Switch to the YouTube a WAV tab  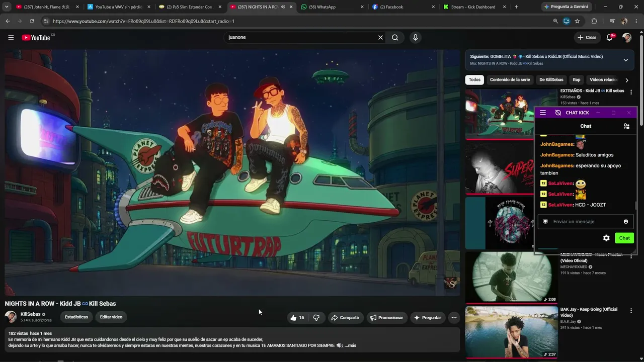[119, 7]
